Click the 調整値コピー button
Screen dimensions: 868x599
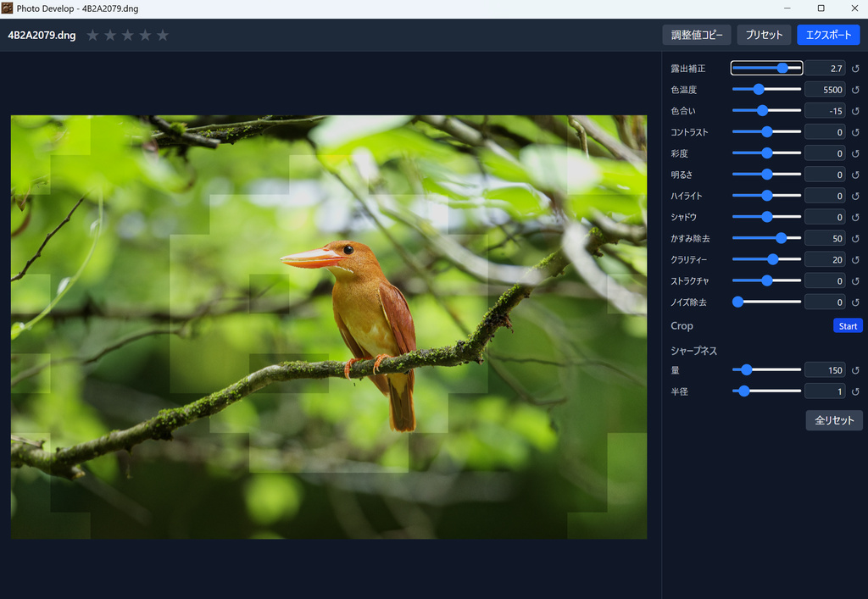697,35
